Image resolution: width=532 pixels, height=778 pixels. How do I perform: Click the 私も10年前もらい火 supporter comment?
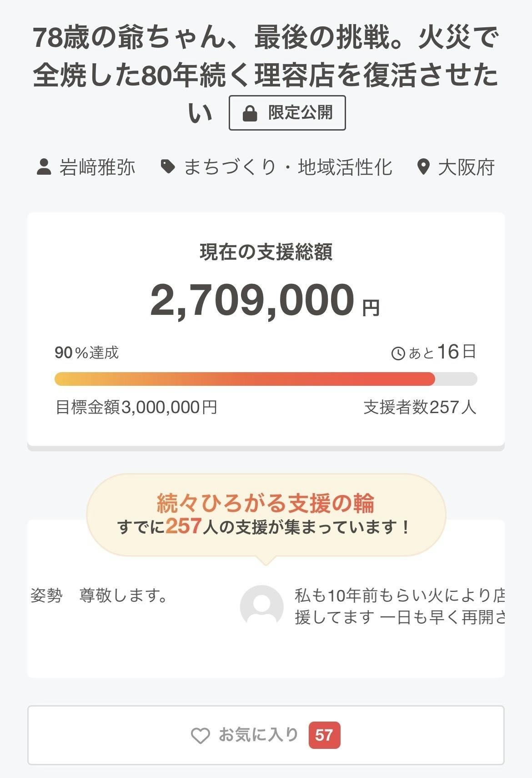click(x=399, y=606)
